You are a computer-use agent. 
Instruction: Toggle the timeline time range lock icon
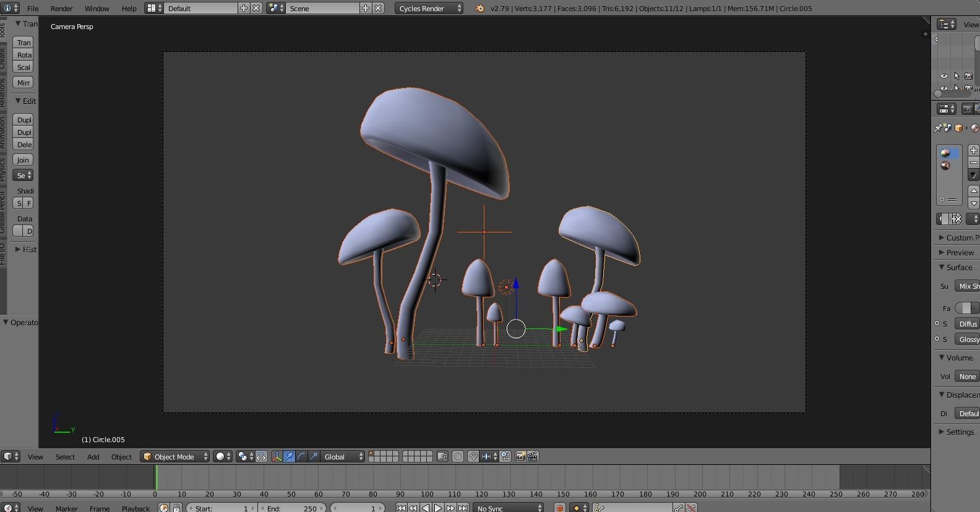pos(176,508)
